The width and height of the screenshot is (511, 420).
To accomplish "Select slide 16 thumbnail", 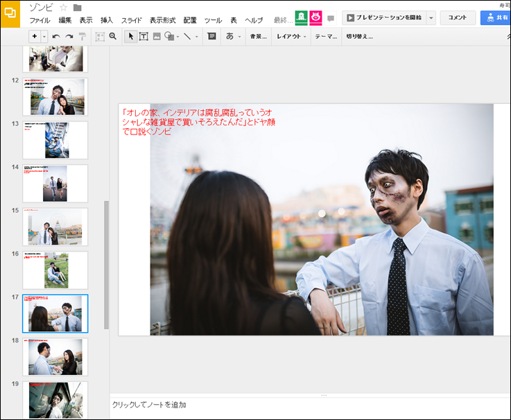I will pyautogui.click(x=55, y=270).
